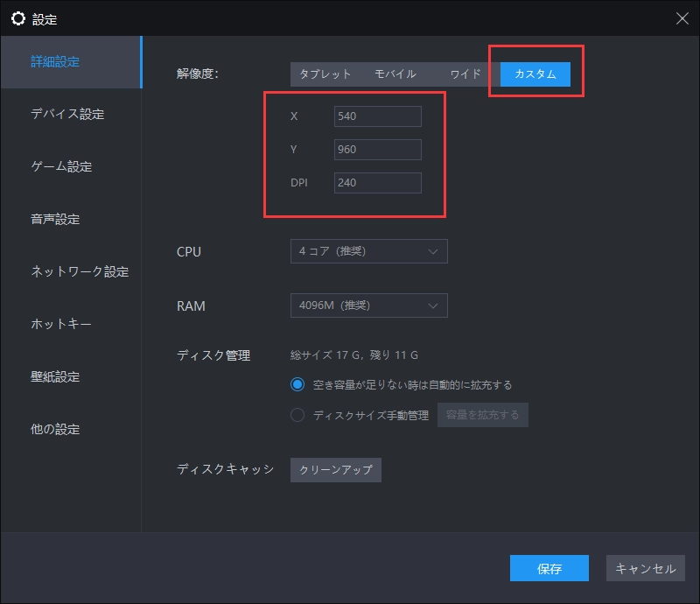Click the クリーンアップ disk cache button
The width and height of the screenshot is (700, 604).
337,469
